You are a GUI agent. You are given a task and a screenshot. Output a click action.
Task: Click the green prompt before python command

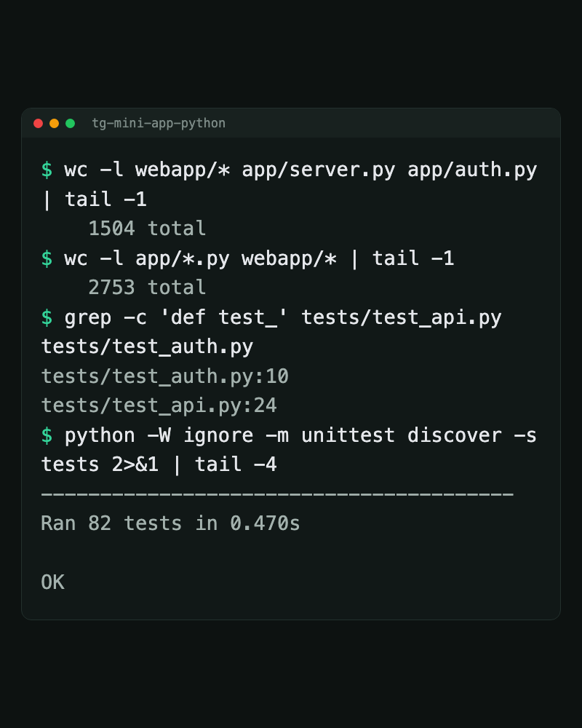pyautogui.click(x=47, y=435)
